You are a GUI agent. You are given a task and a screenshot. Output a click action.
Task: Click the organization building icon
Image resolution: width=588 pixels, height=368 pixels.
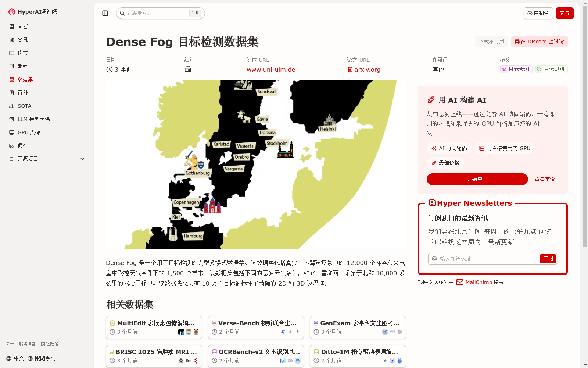click(188, 69)
